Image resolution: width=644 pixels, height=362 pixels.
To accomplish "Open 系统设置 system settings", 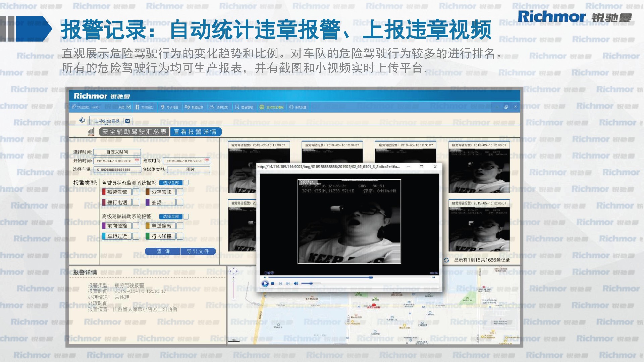I will [298, 107].
